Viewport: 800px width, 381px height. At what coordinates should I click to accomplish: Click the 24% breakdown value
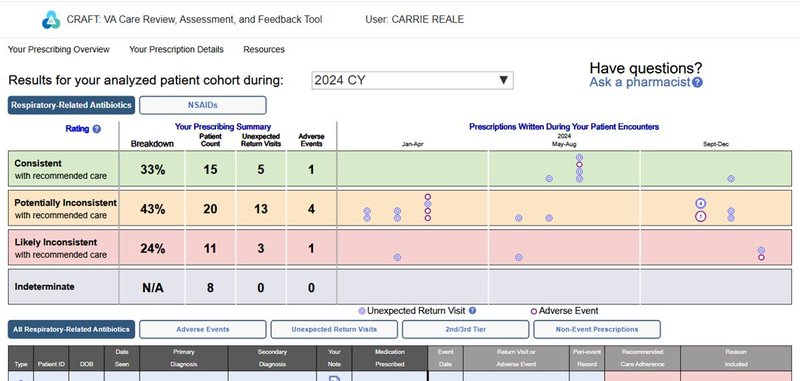153,248
